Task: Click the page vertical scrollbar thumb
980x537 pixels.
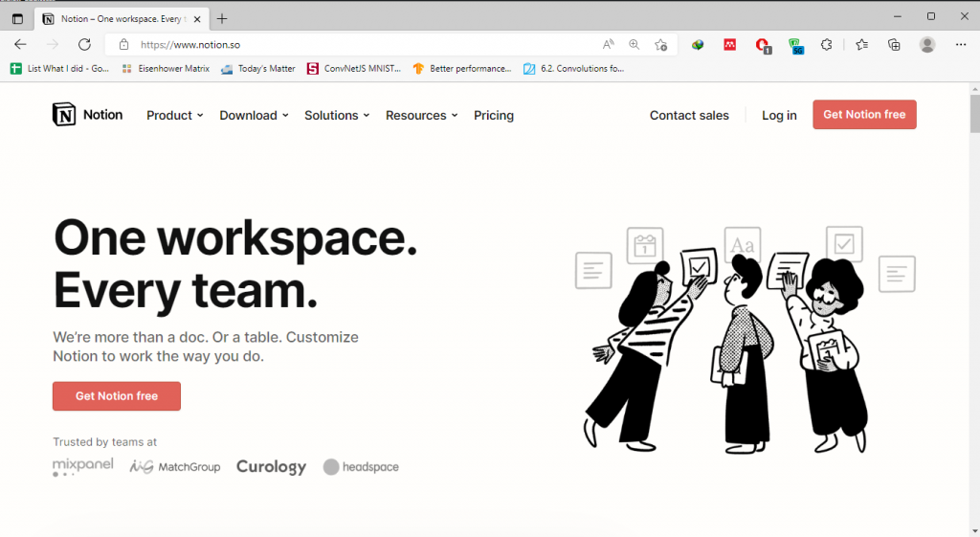Action: pyautogui.click(x=974, y=114)
